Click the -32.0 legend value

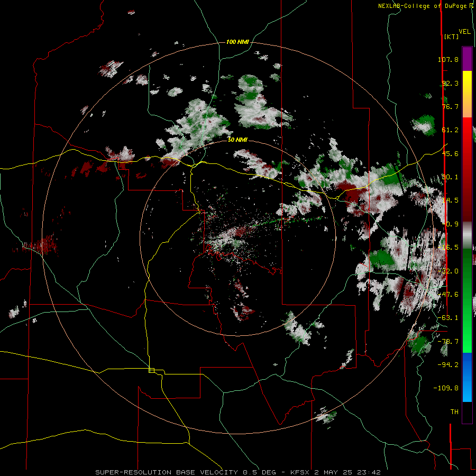tap(448, 271)
